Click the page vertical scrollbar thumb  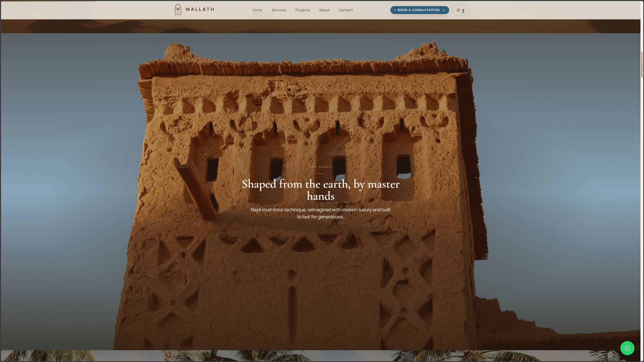(642, 64)
